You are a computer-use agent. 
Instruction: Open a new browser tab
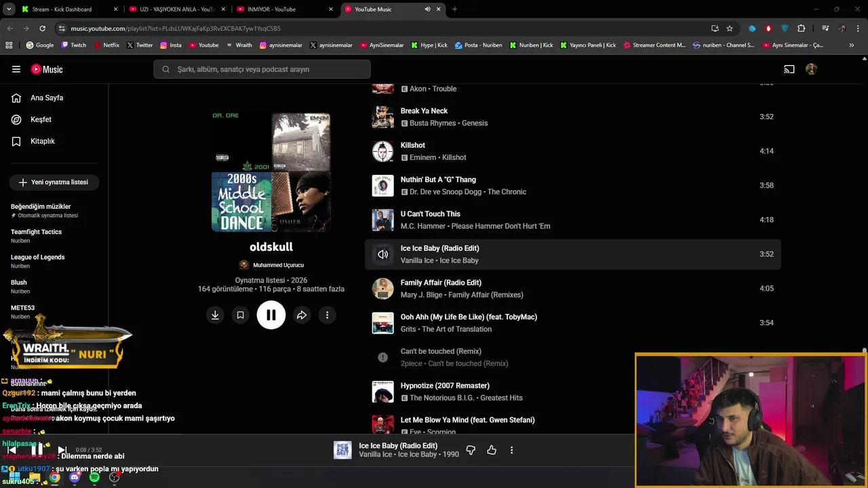(454, 9)
